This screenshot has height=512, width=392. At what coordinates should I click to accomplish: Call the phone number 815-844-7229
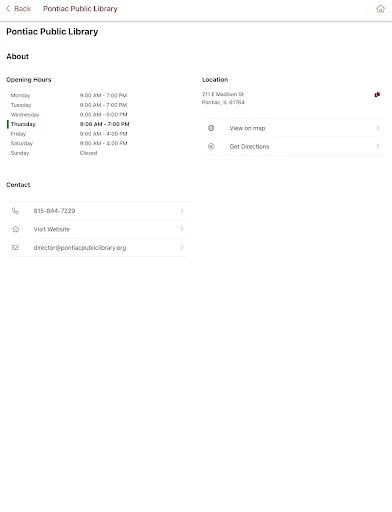pyautogui.click(x=98, y=211)
